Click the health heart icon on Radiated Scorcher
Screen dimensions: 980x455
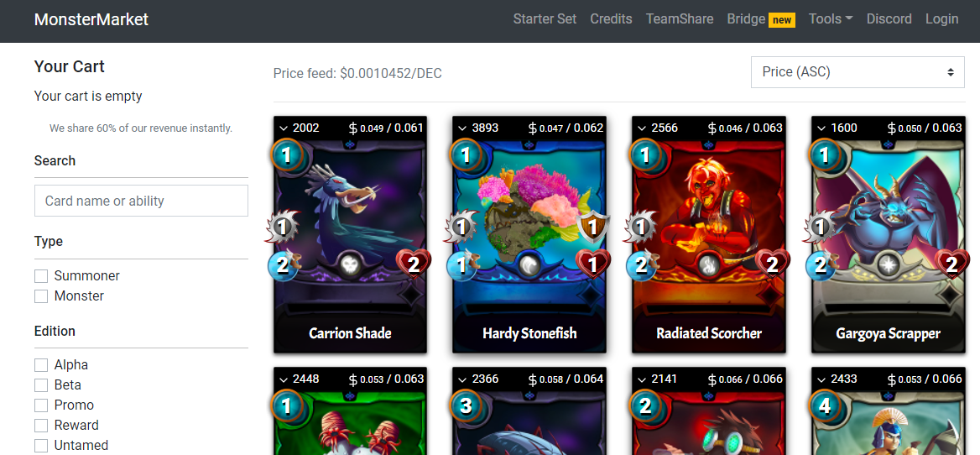pos(773,265)
